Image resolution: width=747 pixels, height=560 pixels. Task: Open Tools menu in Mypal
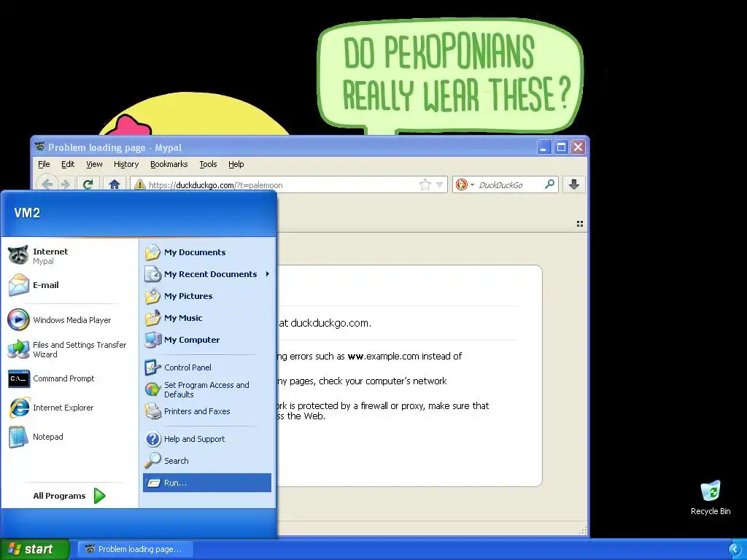click(208, 164)
